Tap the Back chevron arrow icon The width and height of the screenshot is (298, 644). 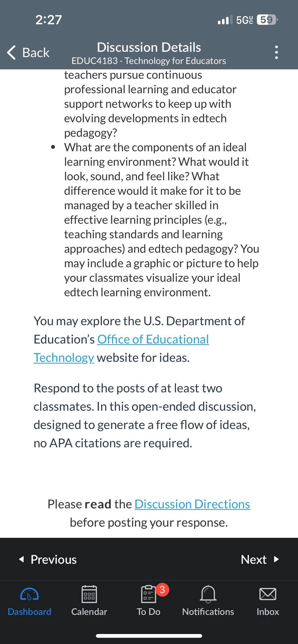[x=11, y=53]
